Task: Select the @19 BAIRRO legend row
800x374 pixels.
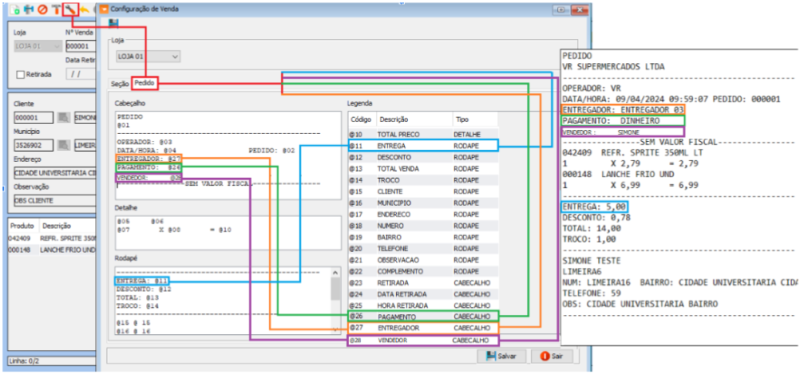Action: point(423,237)
